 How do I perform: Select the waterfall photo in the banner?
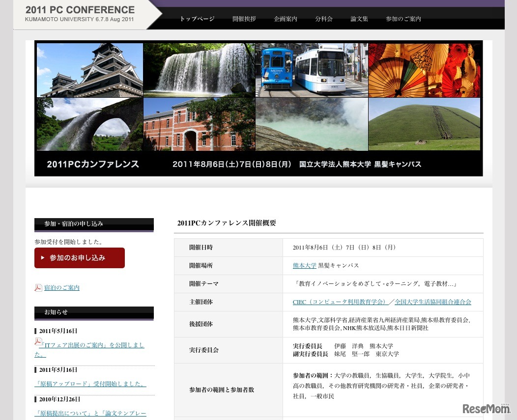pos(199,70)
